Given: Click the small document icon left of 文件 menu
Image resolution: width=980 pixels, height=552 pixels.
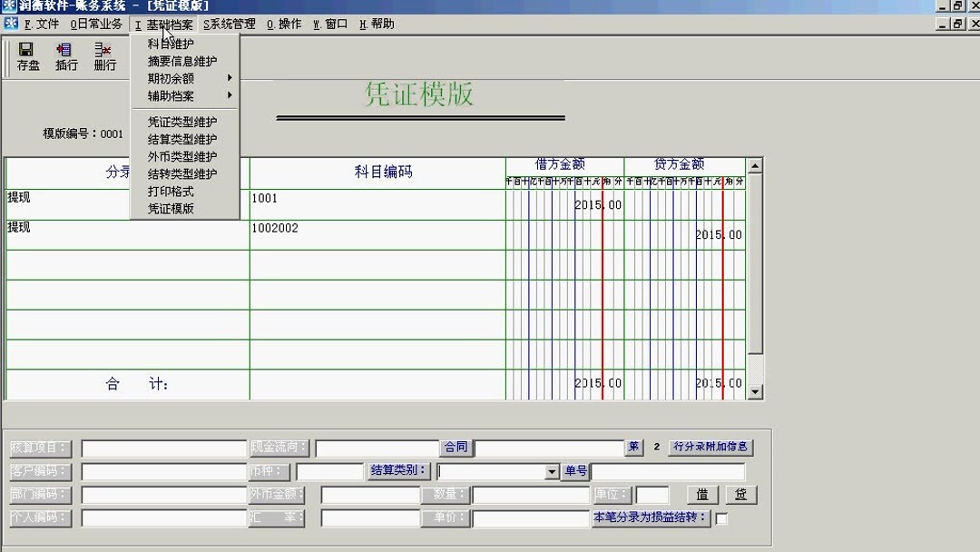Looking at the screenshot, I should [10, 24].
